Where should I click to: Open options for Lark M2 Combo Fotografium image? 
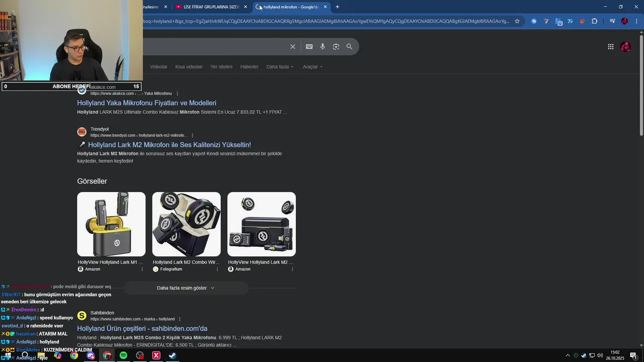[217, 269]
